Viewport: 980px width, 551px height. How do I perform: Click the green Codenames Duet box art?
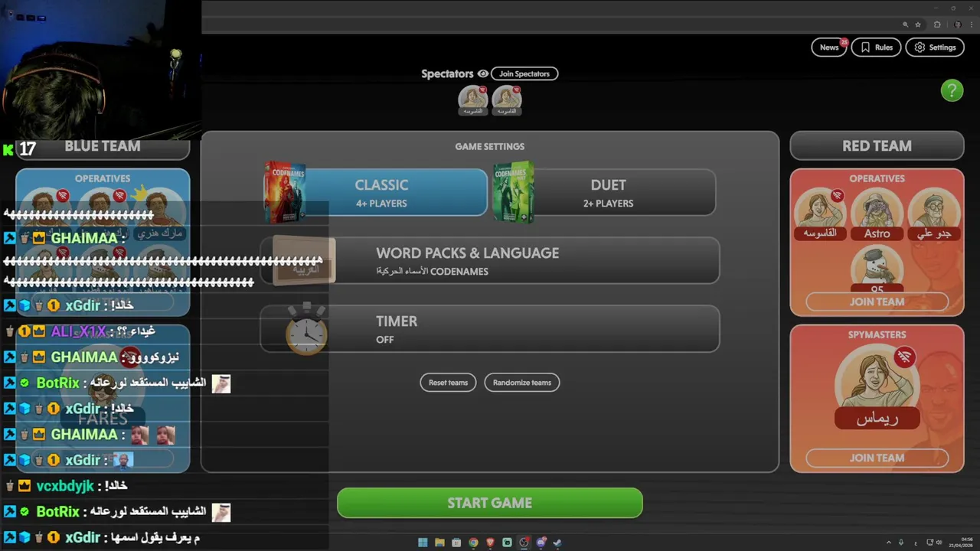513,192
